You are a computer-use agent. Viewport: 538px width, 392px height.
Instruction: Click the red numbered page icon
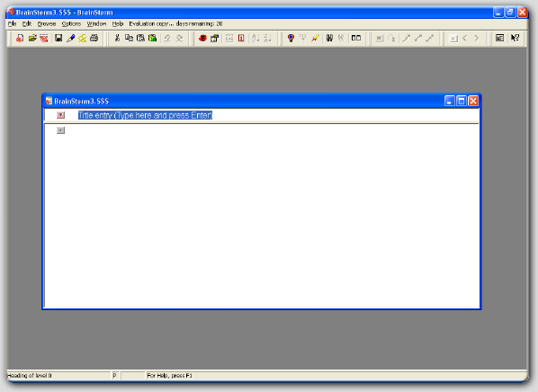[241, 38]
